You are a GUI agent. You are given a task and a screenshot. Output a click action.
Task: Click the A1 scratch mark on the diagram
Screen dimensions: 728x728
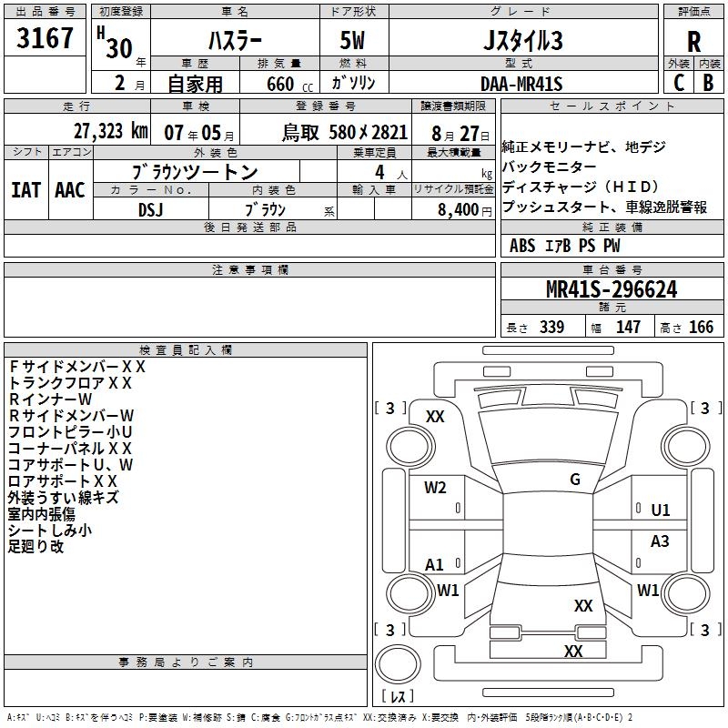coord(434,564)
